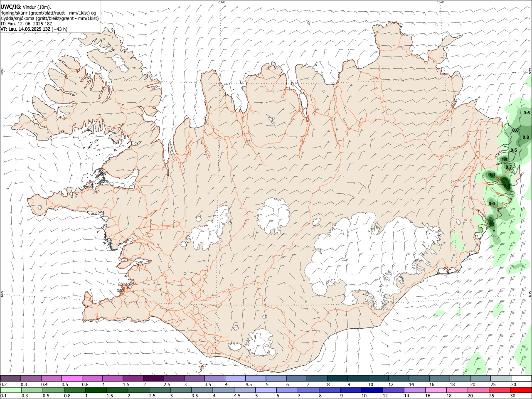Image resolution: width=532 pixels, height=399 pixels.
Task: Click the darkest green swatch labeled 1 in bottom legend
Action: pyautogui.click(x=96, y=390)
